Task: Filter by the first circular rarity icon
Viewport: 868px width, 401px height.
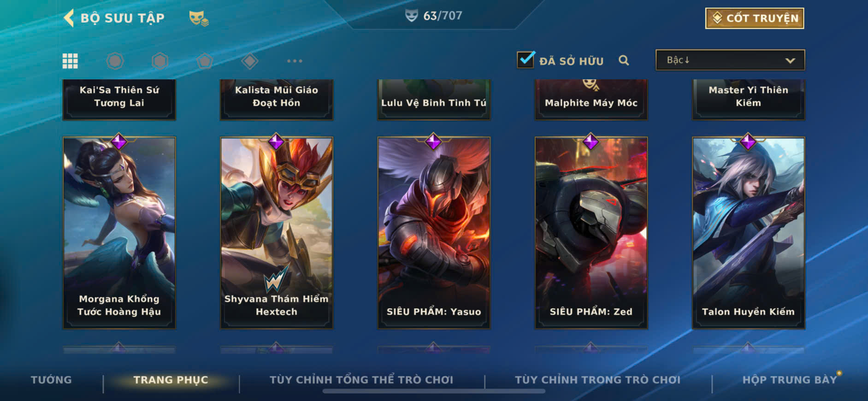Action: (115, 61)
